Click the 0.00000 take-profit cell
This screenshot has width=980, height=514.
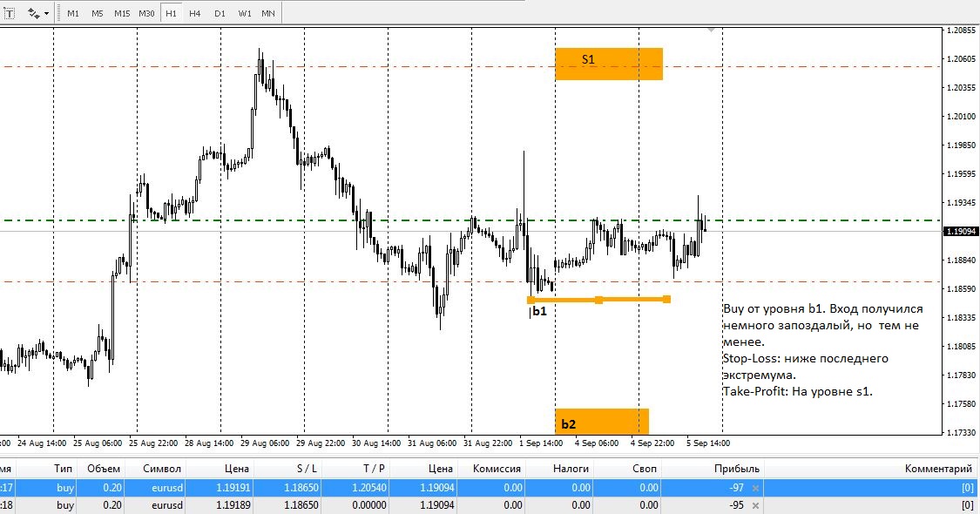click(x=355, y=505)
